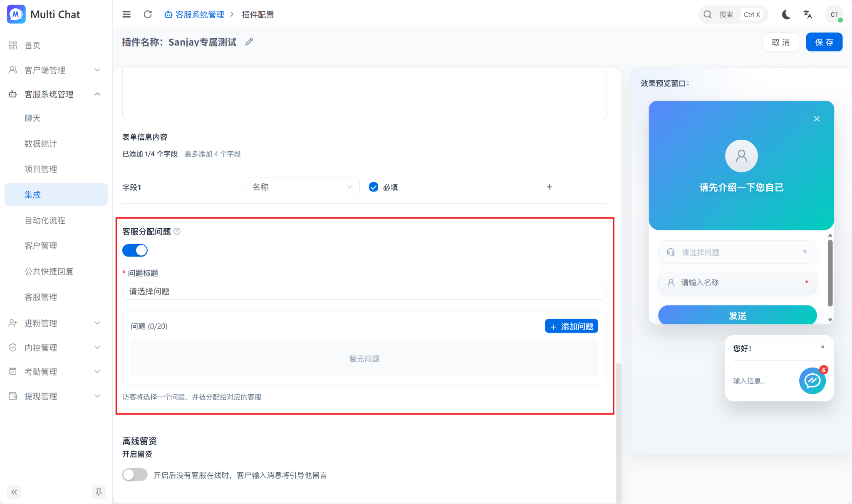Click the Multi Chat logo icon

pos(16,14)
